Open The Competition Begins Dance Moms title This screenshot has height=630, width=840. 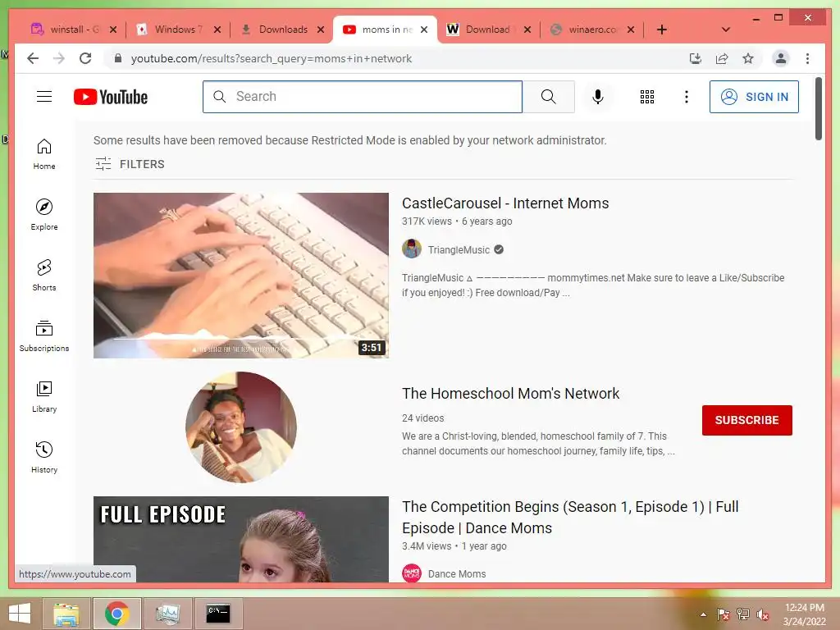click(570, 517)
